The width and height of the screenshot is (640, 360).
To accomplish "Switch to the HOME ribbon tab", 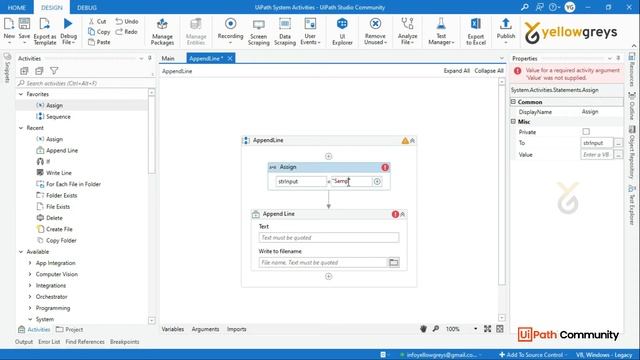I will click(17, 7).
